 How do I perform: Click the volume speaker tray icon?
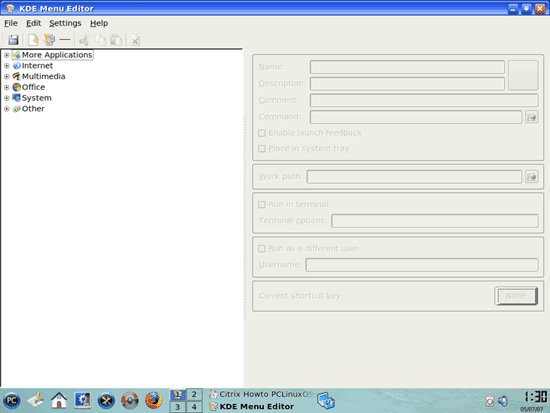pyautogui.click(x=503, y=401)
